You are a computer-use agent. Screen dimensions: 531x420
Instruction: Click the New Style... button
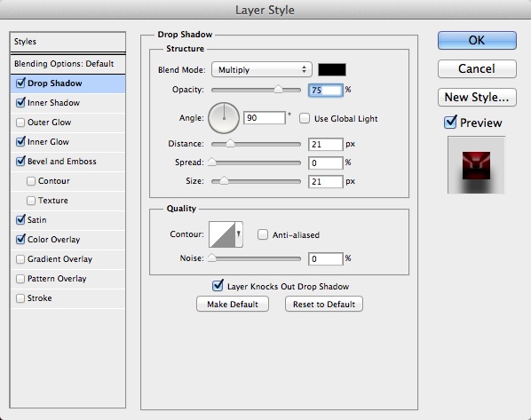point(477,97)
